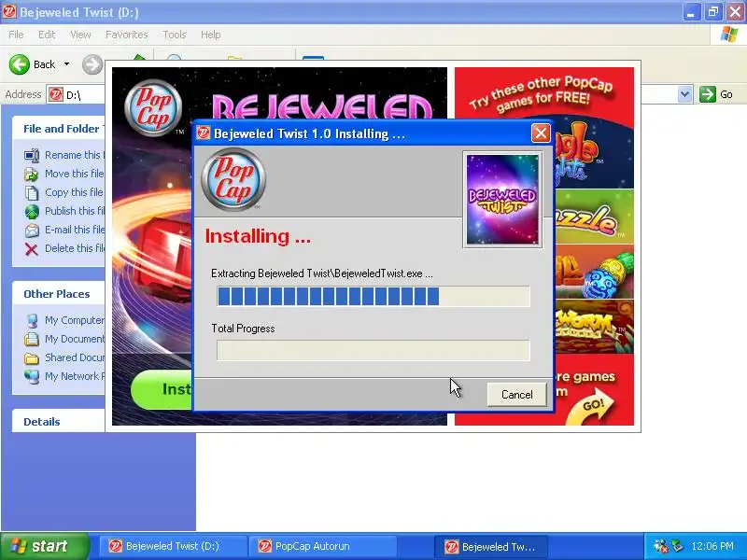The image size is (747, 560).
Task: Open the View menu in Explorer
Action: [x=80, y=35]
